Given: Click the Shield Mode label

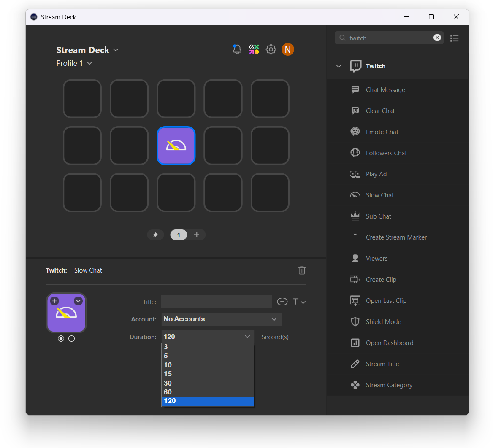Looking at the screenshot, I should tap(384, 321).
